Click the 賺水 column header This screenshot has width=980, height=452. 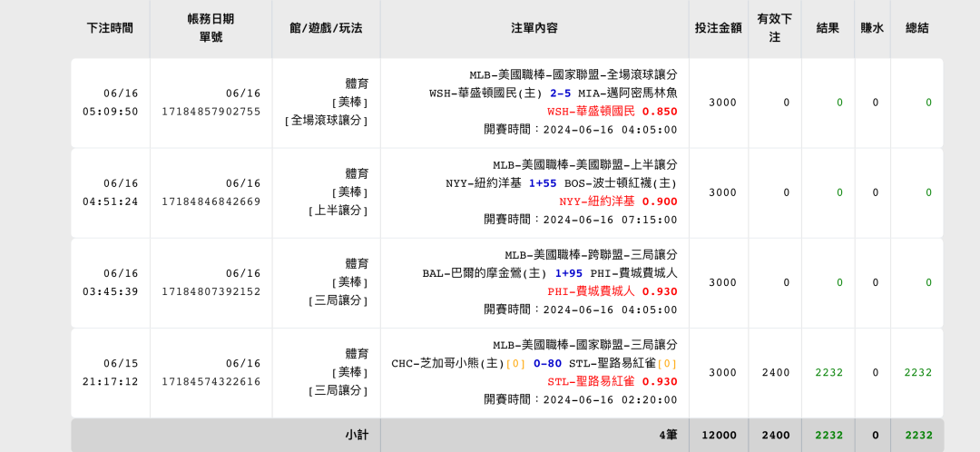[872, 28]
